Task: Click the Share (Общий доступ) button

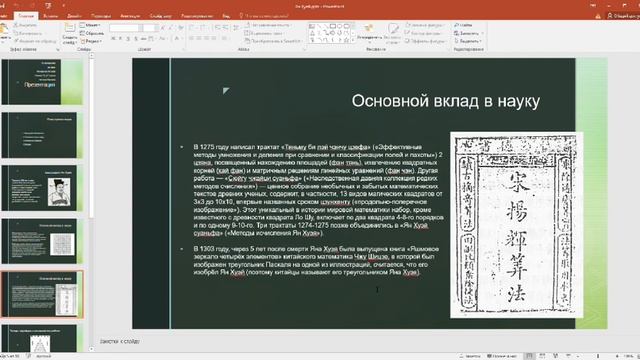Action: pos(623,16)
